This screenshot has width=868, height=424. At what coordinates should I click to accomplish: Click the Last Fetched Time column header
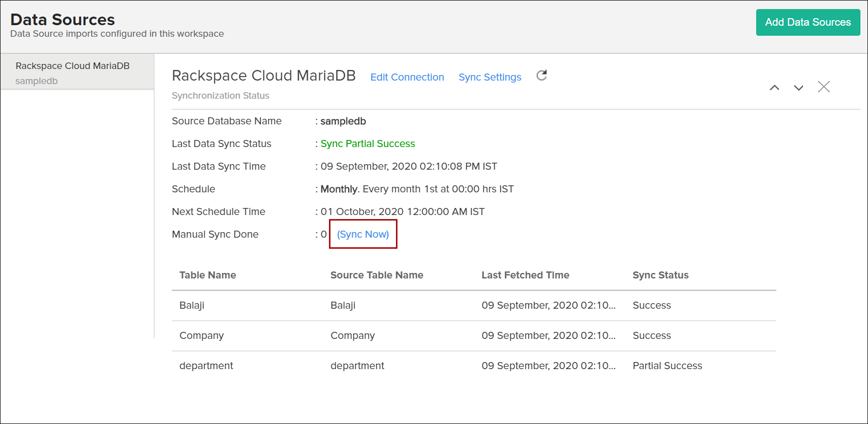pyautogui.click(x=525, y=275)
